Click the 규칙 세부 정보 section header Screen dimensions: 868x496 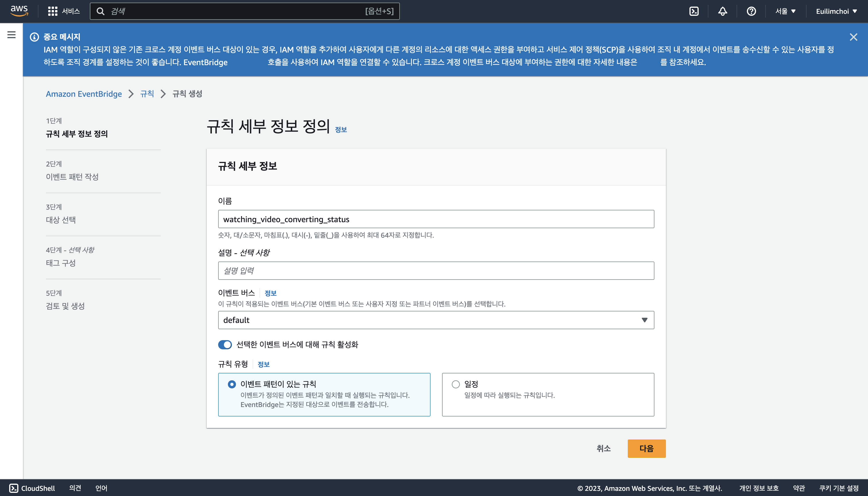click(247, 166)
